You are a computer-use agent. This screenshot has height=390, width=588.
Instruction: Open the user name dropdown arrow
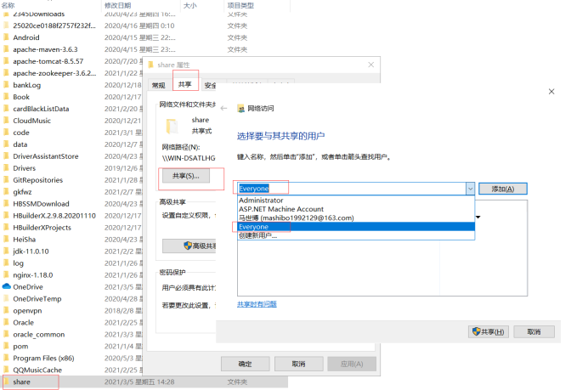[470, 189]
